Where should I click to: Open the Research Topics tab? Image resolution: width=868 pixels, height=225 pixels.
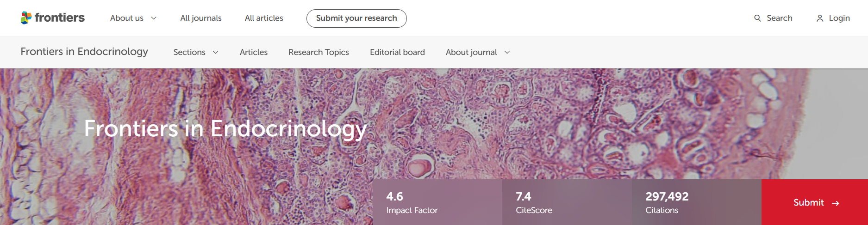click(318, 52)
